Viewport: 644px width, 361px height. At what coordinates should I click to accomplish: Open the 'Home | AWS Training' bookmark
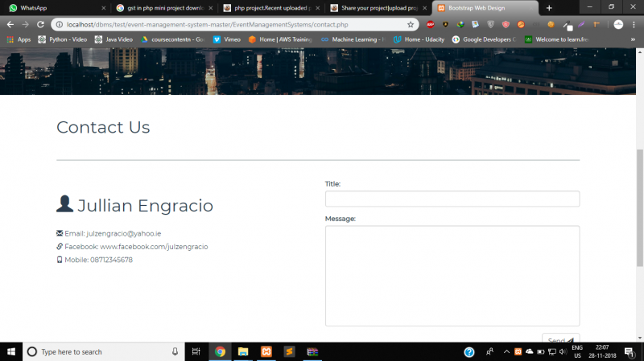point(280,39)
